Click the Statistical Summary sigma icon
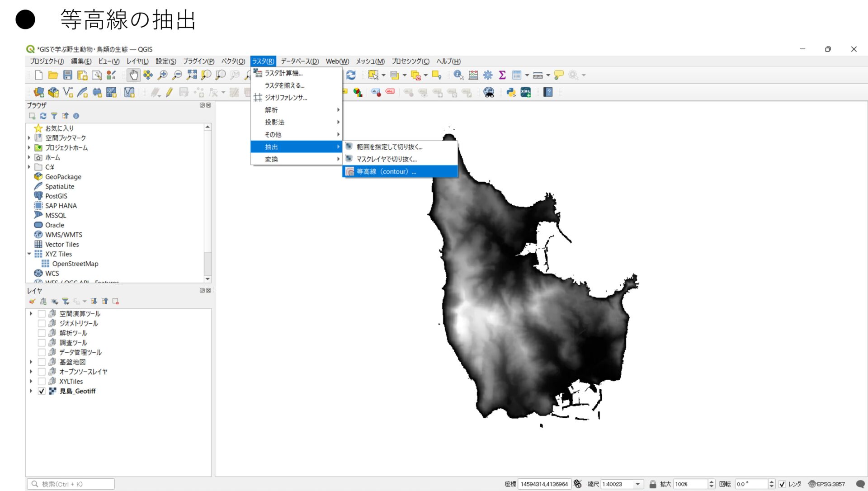 502,75
